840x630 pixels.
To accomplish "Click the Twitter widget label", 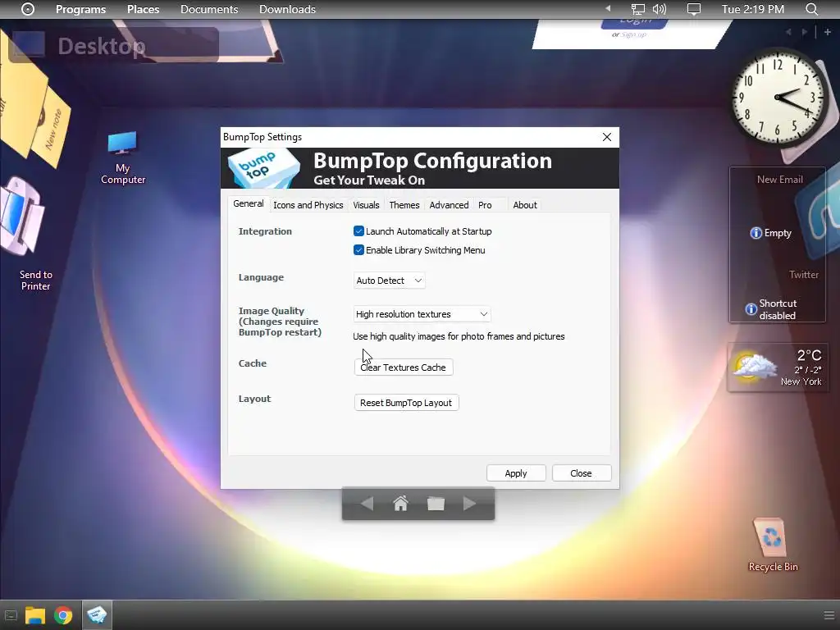I will pos(804,275).
